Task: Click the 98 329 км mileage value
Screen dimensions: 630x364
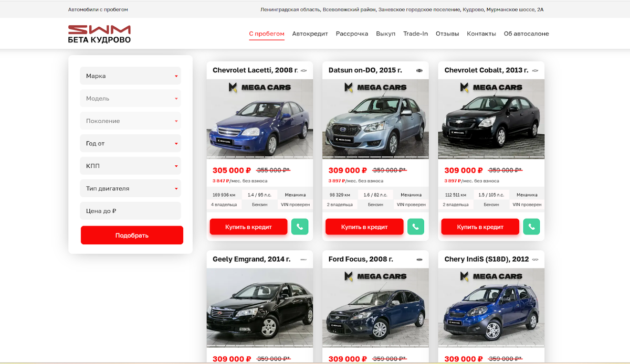Action: click(340, 195)
